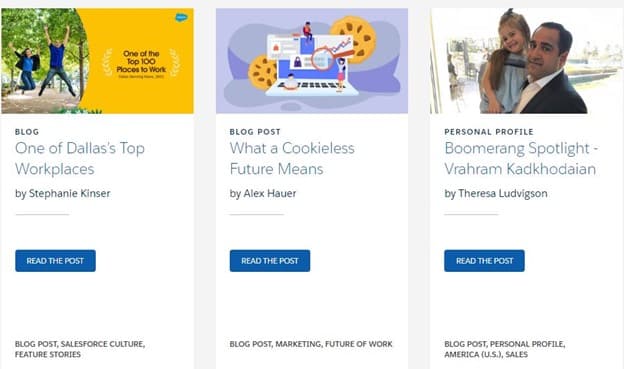Select author name Alex Hauer

tap(270, 193)
